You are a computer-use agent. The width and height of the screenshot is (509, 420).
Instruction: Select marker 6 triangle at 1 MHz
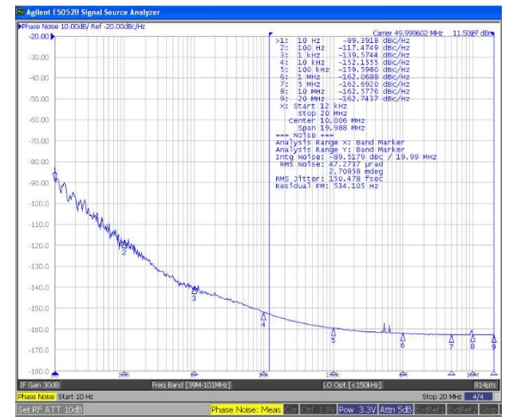[403, 337]
